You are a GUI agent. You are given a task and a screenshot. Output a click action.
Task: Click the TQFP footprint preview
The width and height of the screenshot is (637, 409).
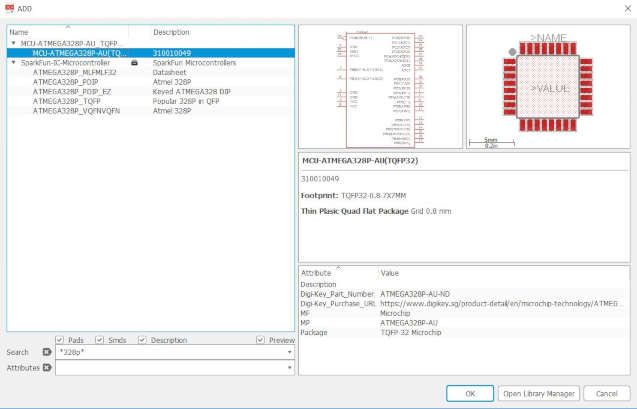point(548,87)
